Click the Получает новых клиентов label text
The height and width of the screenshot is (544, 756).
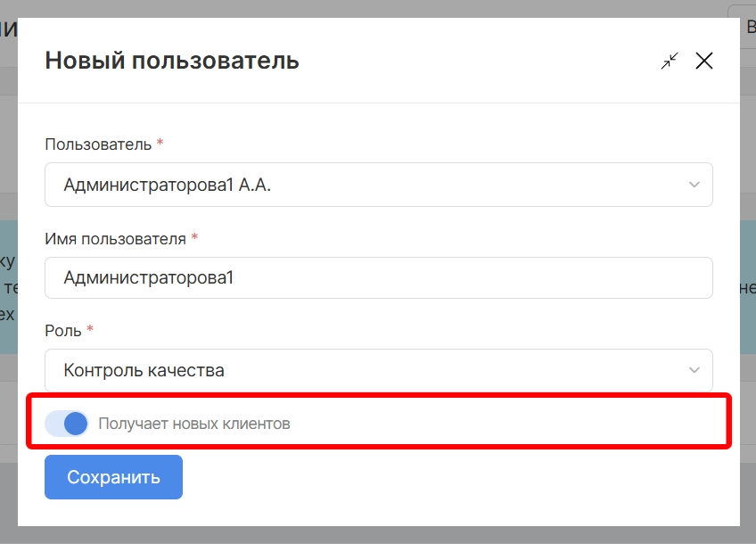coord(193,424)
